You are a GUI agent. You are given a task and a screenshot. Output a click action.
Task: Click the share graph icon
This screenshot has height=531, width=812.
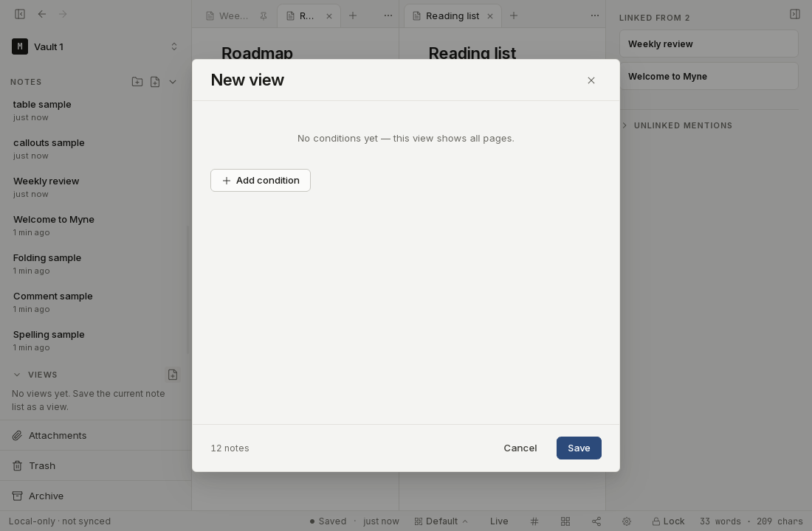point(596,521)
